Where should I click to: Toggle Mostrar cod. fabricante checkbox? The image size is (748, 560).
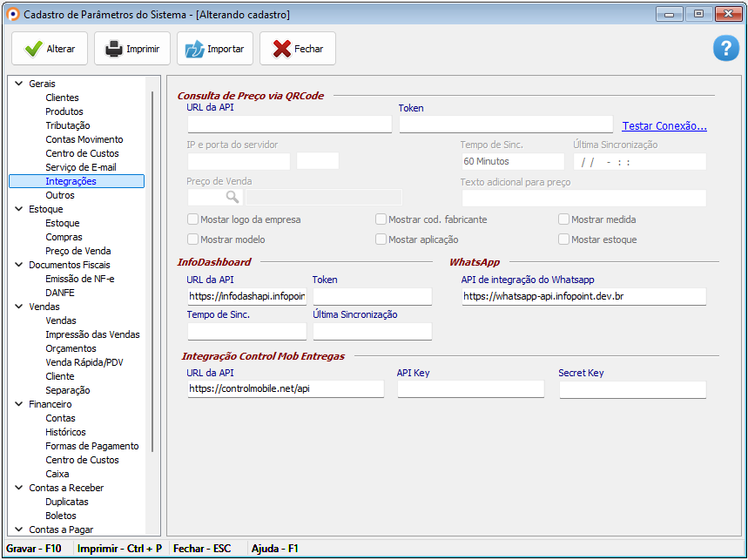[381, 219]
